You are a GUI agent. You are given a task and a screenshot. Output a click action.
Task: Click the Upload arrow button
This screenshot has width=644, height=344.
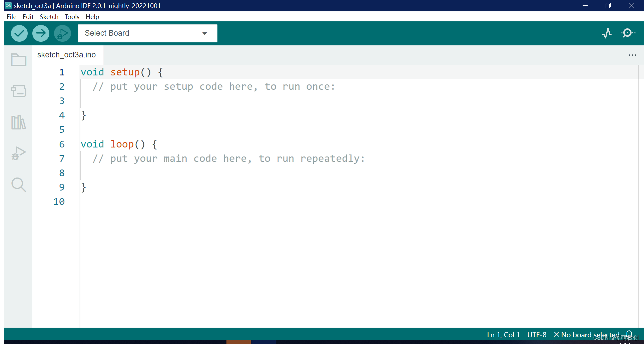click(x=41, y=33)
